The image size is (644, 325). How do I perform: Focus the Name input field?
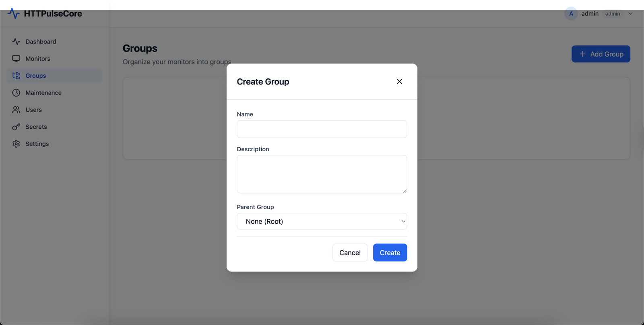[x=322, y=129]
